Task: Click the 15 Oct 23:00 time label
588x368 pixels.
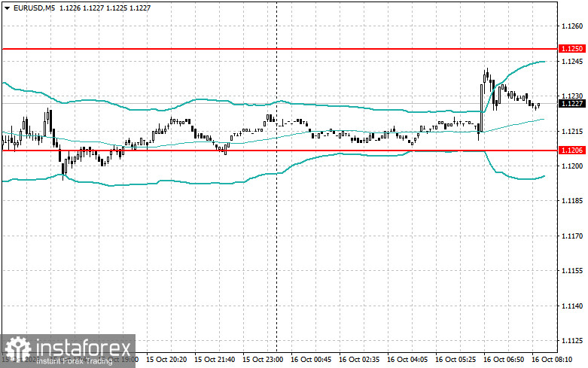Action: pyautogui.click(x=263, y=360)
